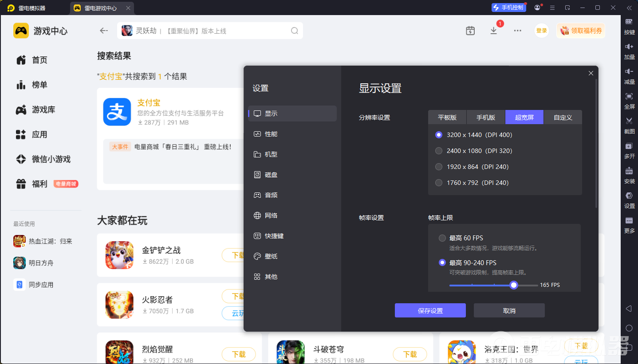This screenshot has height=364, width=638.
Task: Click the calendar check-in icon in header
Action: click(x=470, y=31)
